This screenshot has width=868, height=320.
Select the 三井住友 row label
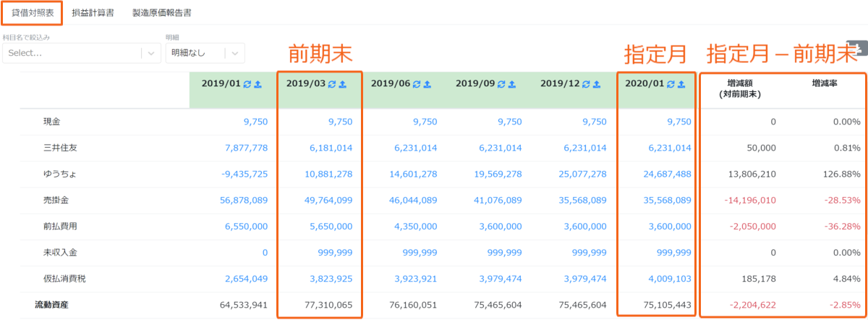[60, 148]
